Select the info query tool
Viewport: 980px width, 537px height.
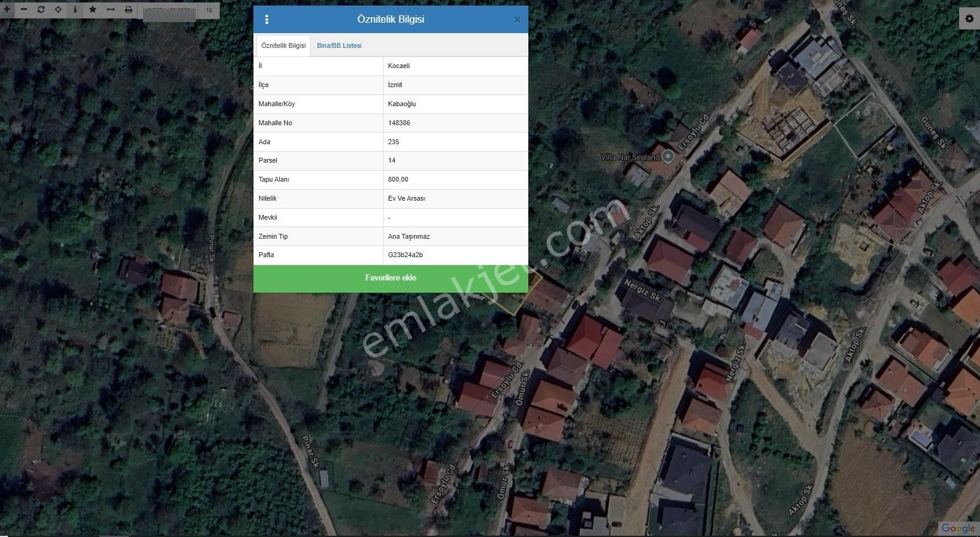[x=75, y=9]
